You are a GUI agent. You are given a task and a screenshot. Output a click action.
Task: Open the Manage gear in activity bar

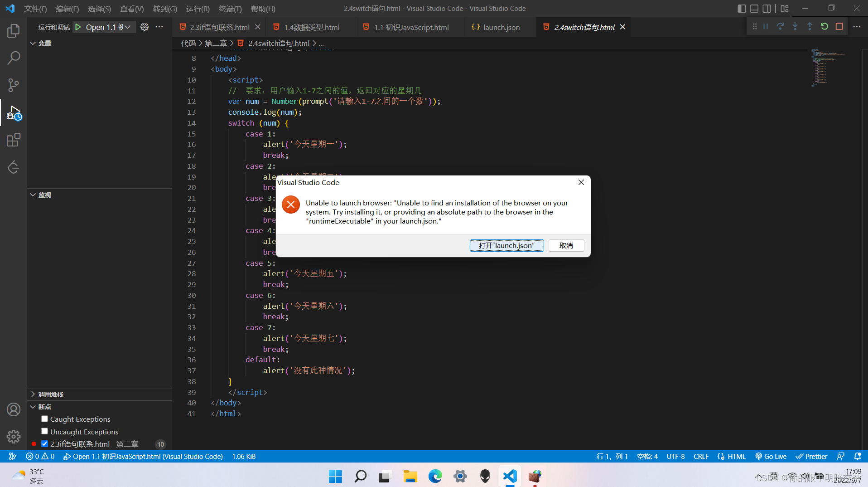point(14,436)
